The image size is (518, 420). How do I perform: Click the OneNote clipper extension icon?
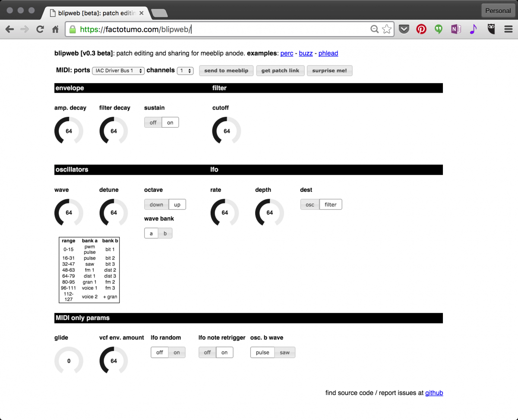tap(456, 29)
